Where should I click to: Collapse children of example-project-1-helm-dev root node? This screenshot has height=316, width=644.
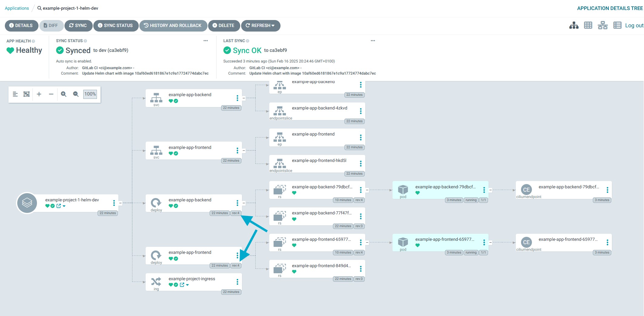point(120,203)
